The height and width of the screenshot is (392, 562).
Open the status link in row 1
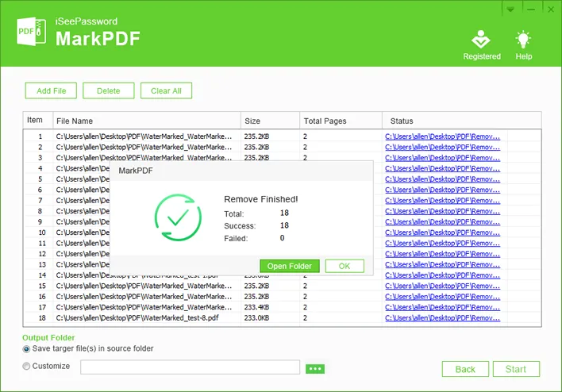coord(442,136)
